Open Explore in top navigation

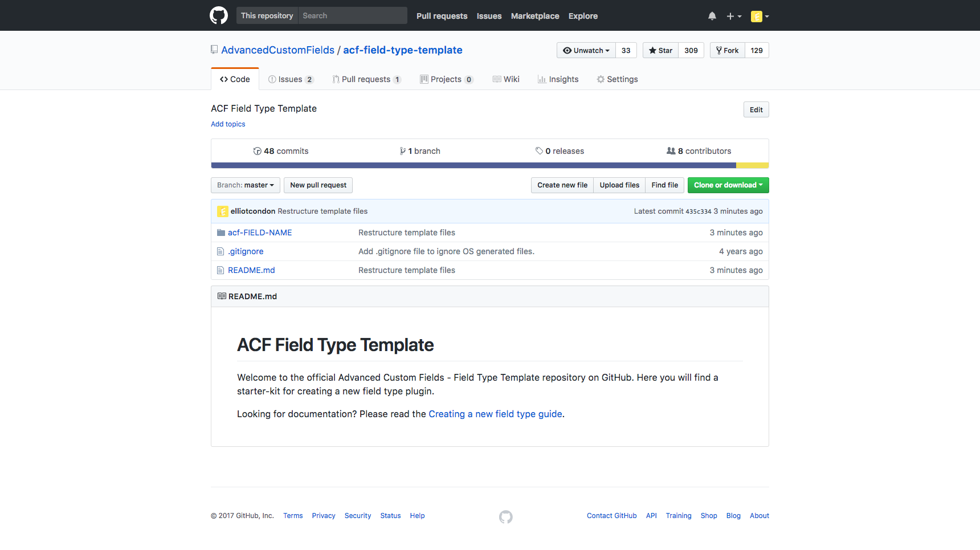pos(583,16)
